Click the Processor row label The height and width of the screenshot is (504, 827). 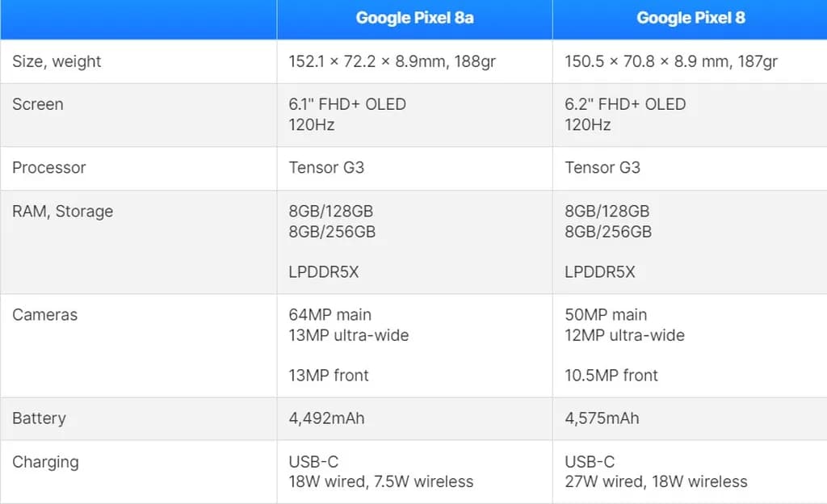click(x=49, y=167)
